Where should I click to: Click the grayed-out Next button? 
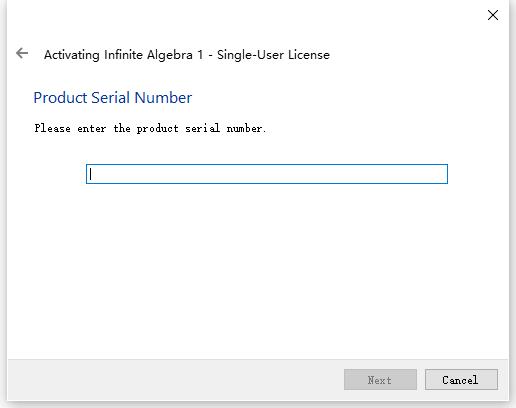(x=380, y=379)
